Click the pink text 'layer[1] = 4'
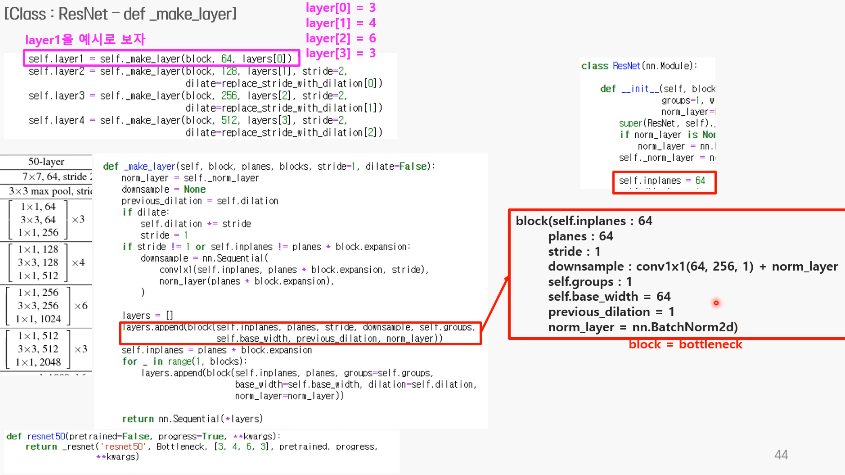Image resolution: width=845 pixels, height=475 pixels. coord(341,23)
